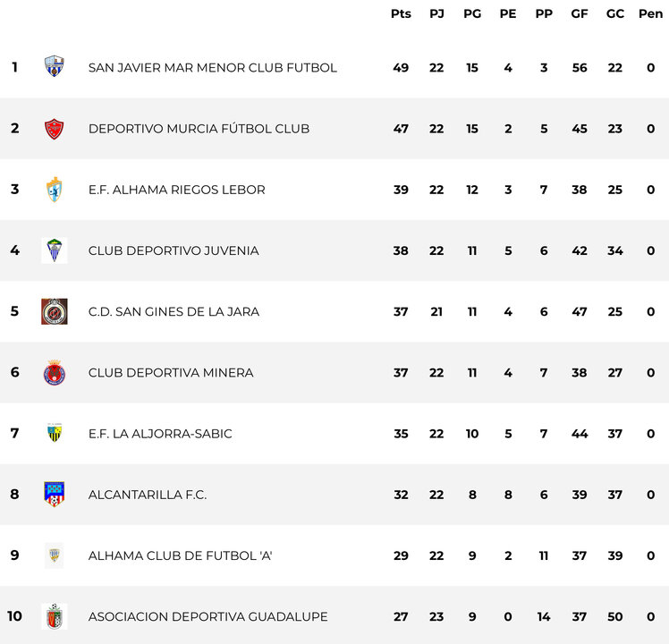
Task: Open the San Javier Mar Menor Club Futbol team
Action: pos(213,68)
